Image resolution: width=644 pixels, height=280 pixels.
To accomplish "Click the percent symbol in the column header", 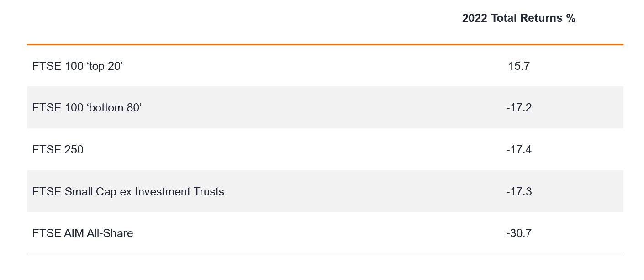I will 570,18.
